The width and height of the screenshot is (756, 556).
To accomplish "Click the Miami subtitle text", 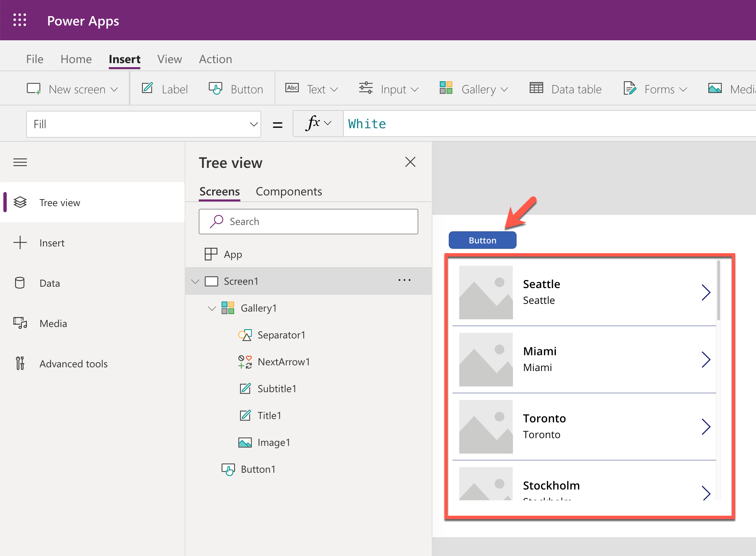I will tap(537, 368).
